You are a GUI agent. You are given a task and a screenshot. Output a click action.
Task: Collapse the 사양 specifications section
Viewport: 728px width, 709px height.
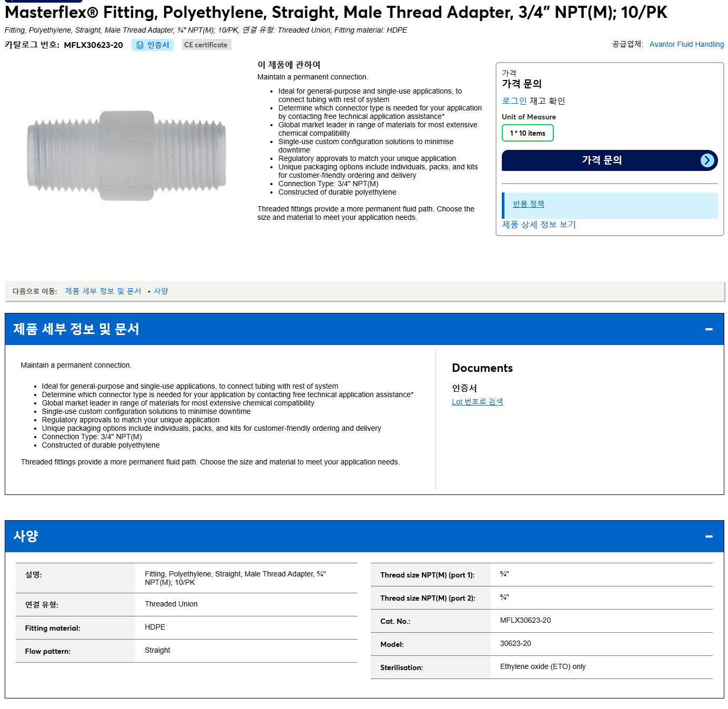pos(709,536)
